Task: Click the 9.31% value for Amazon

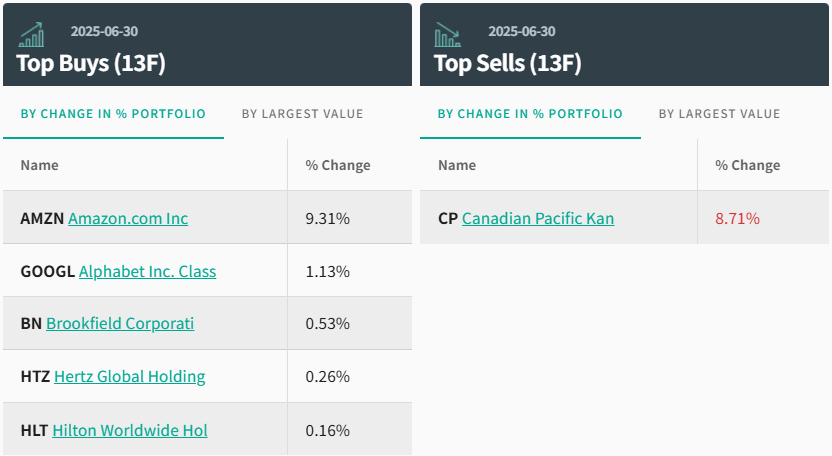Action: click(x=328, y=218)
